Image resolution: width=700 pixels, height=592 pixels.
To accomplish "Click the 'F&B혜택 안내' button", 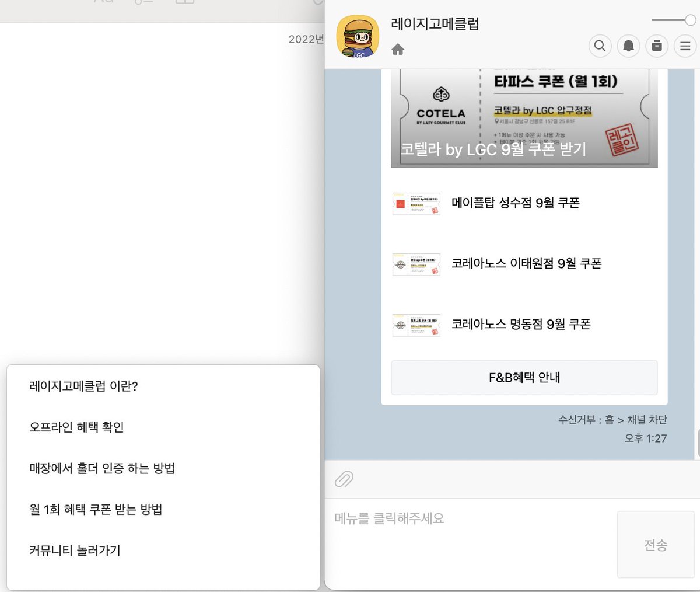I will [x=524, y=378].
